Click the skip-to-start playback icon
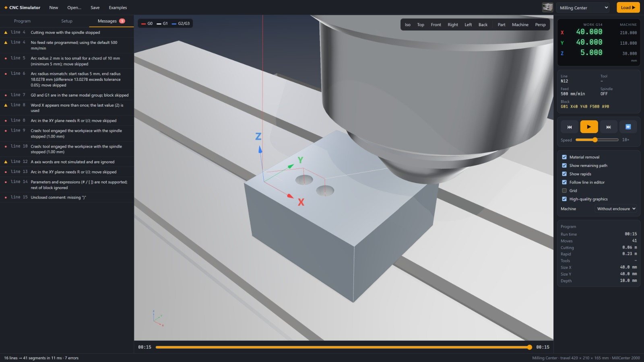 (x=569, y=127)
